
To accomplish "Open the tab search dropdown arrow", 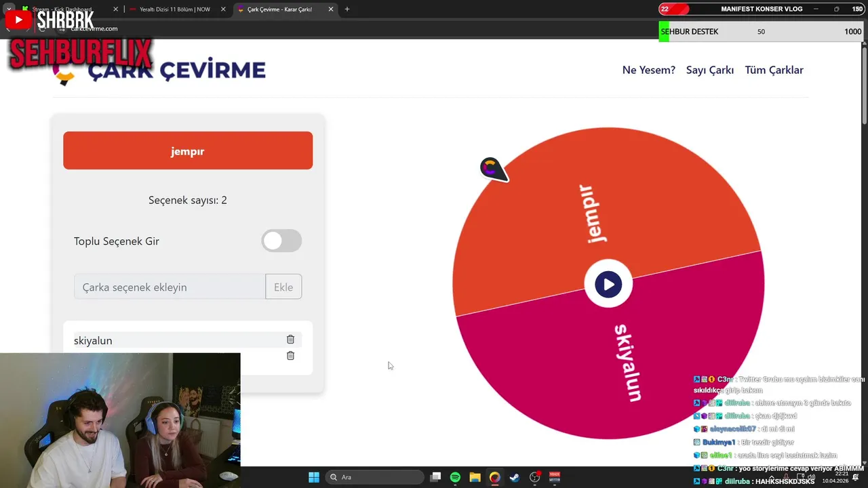I will coord(9,9).
